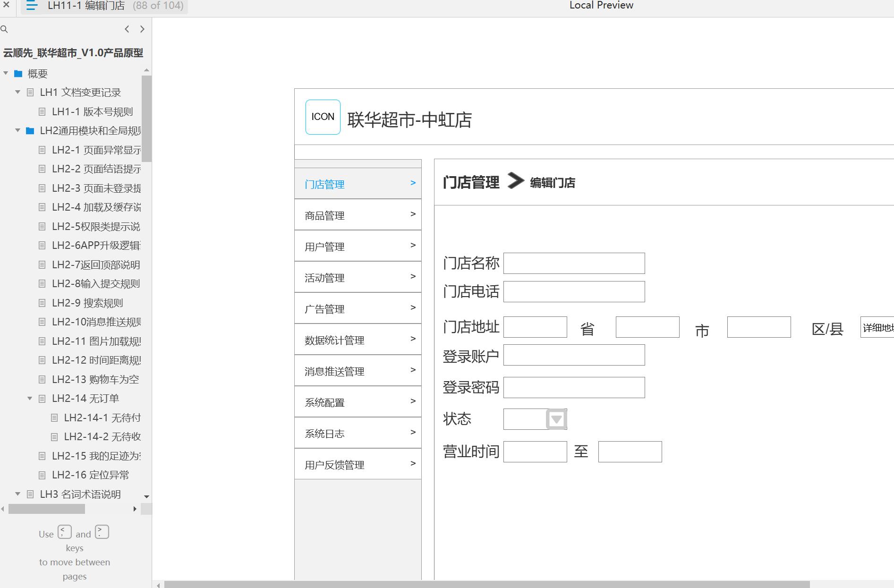Open page LH2-1 页面异常显示
The height and width of the screenshot is (588, 894).
(x=96, y=150)
